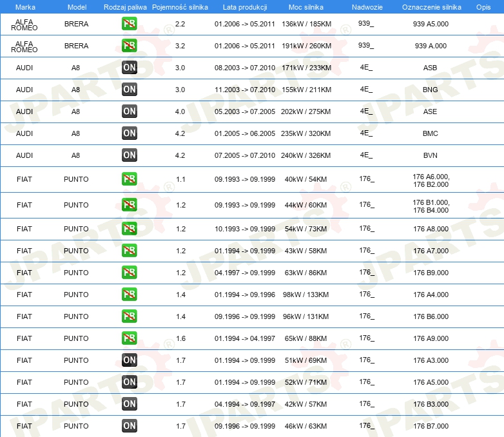
Task: Click 171kW / 233KM power value
Action: pos(306,68)
